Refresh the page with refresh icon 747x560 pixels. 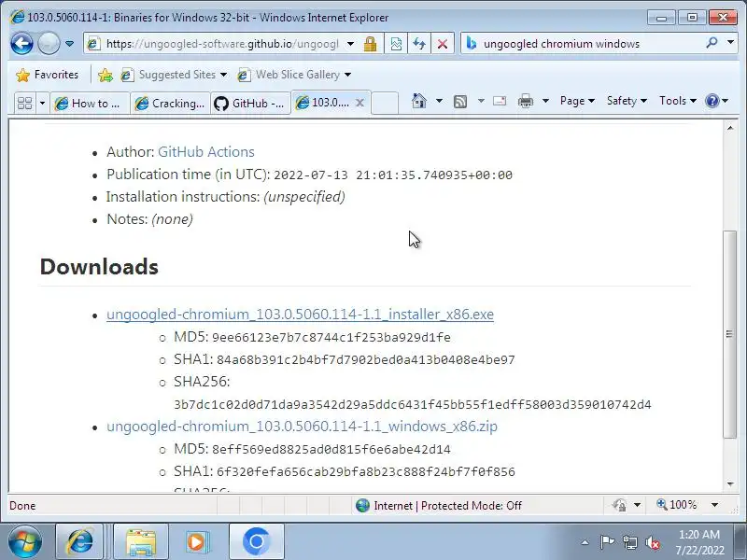point(419,44)
